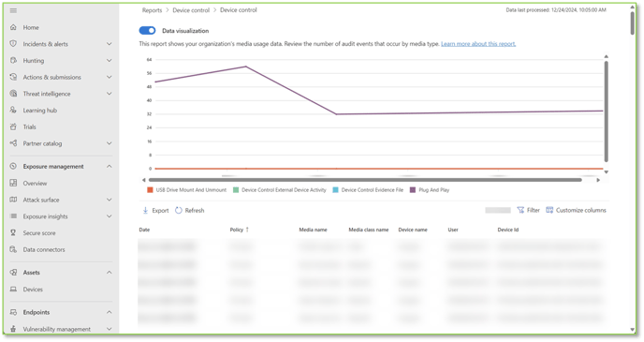
Task: Open Devices under Assets
Action: pos(33,290)
